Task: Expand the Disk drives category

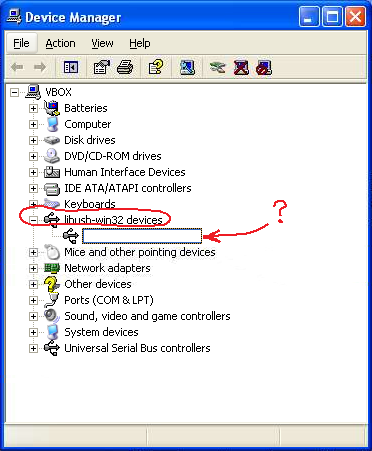Action: point(33,140)
